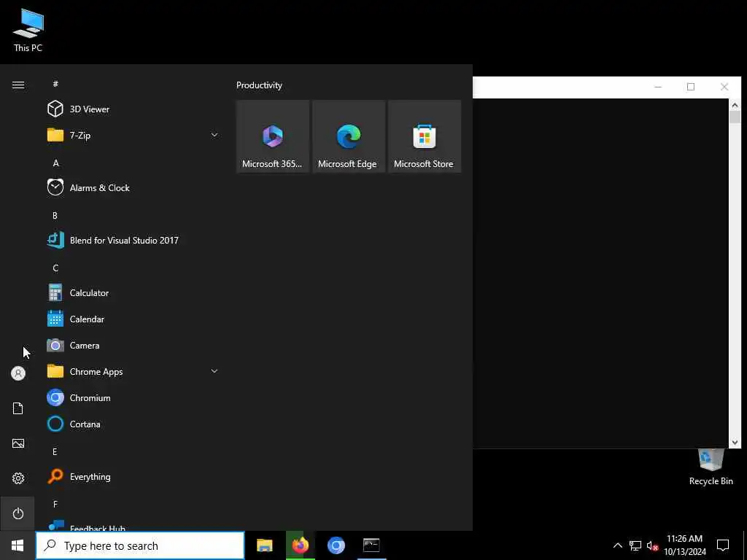Open Cortana from the app list

133,424
